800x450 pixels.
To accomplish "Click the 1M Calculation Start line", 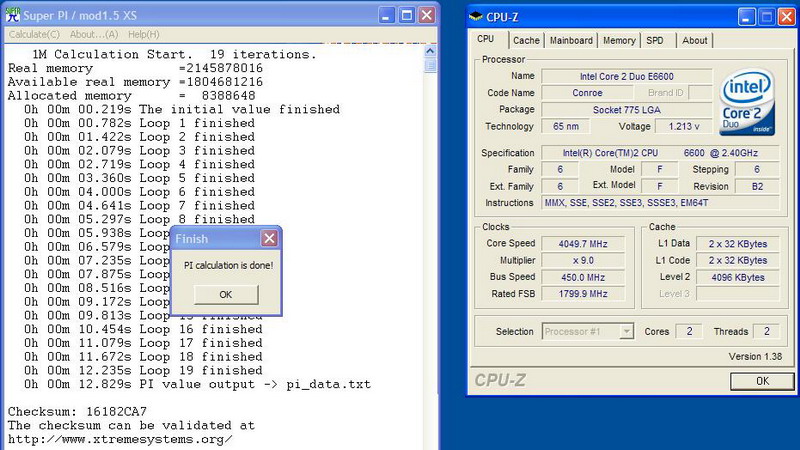I will (x=174, y=54).
